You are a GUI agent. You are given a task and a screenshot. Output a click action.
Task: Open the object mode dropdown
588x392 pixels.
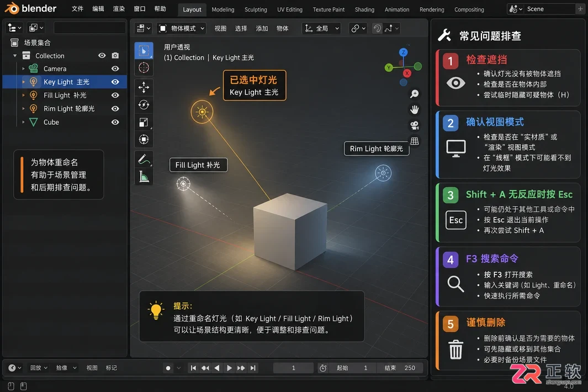(181, 28)
